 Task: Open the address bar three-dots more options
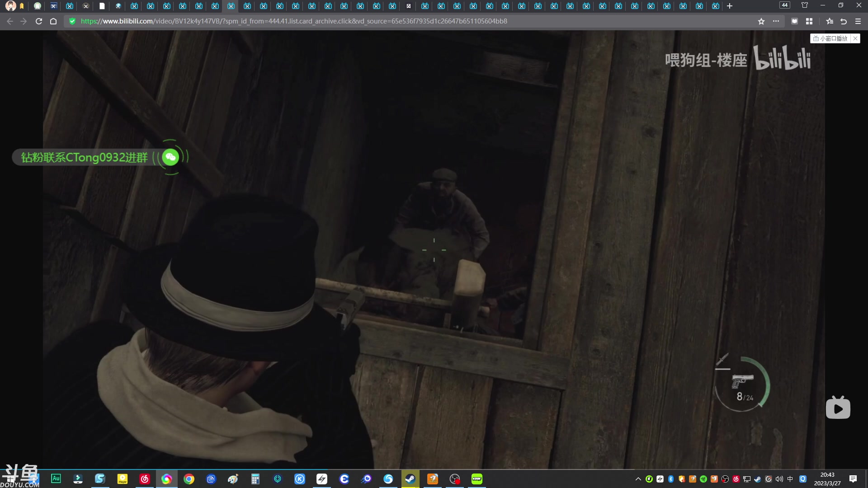[x=776, y=21]
